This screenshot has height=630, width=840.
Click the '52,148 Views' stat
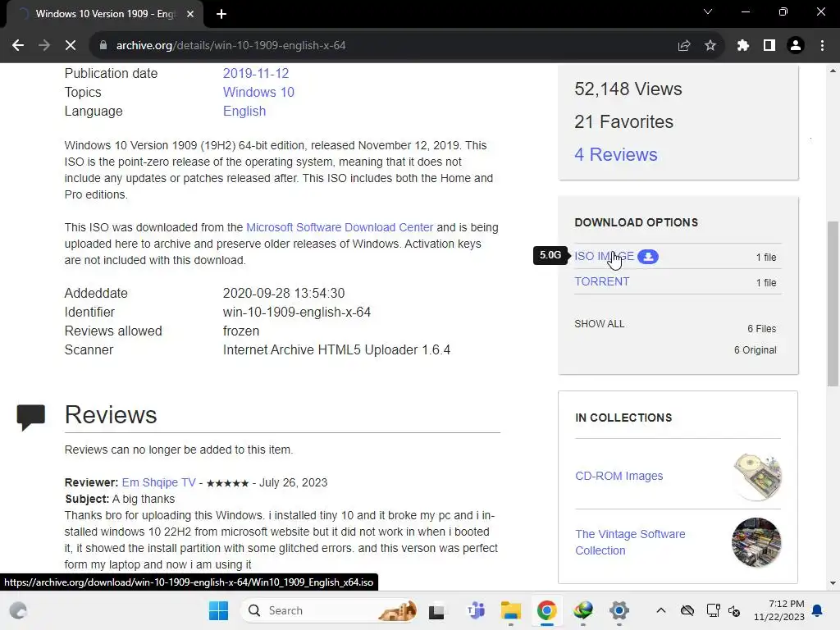pos(628,89)
